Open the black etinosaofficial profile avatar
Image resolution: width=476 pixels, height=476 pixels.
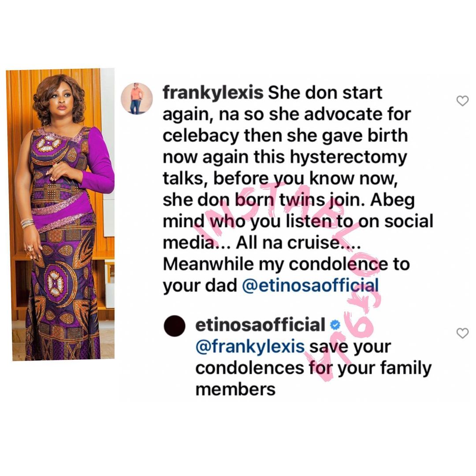pyautogui.click(x=175, y=325)
